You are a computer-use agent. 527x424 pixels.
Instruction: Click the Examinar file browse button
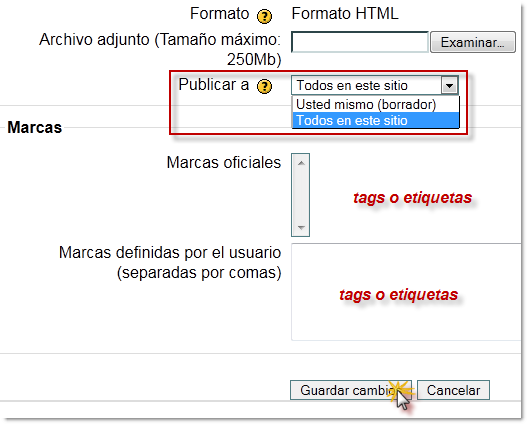point(473,42)
